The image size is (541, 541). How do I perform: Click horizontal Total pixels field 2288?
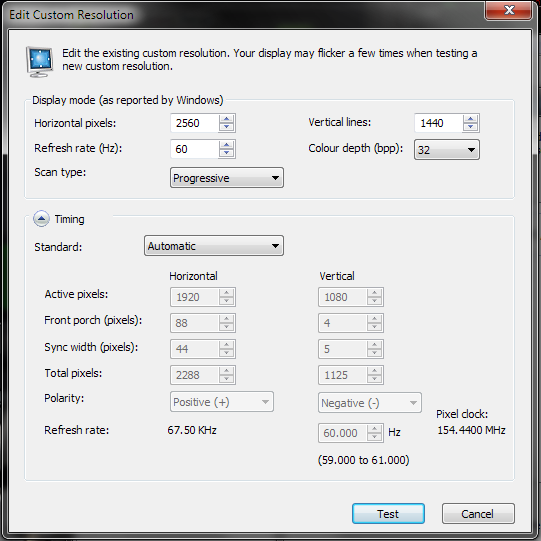point(195,375)
